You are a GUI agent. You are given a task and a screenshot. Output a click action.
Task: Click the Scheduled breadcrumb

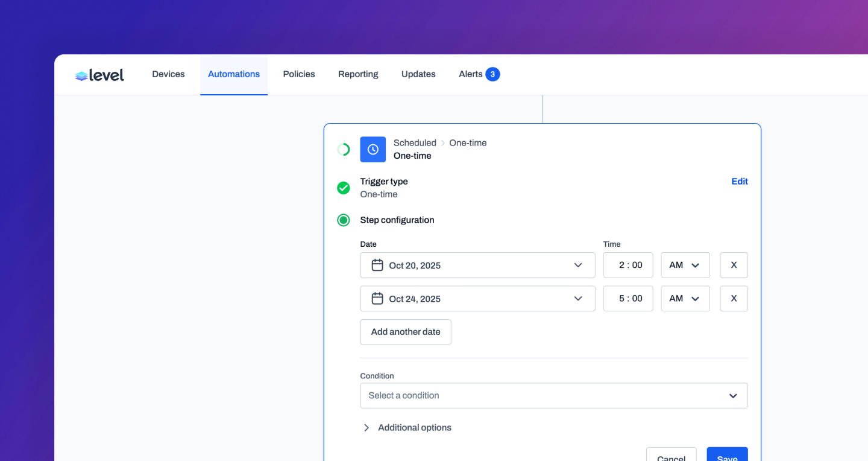pos(415,143)
